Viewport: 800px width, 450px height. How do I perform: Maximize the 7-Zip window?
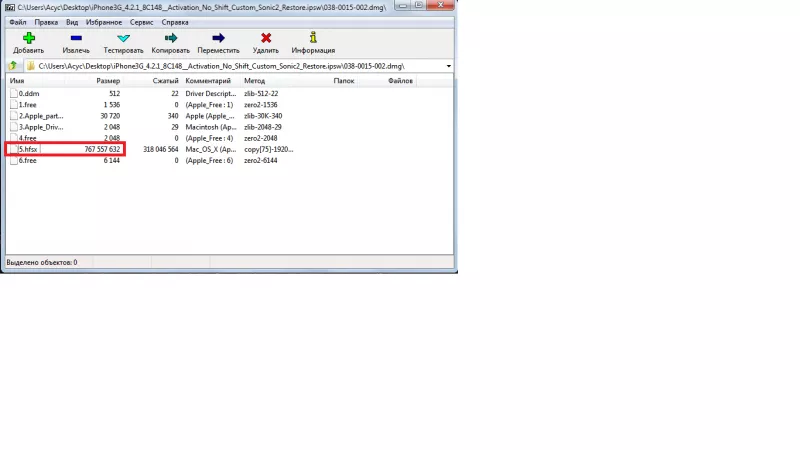tap(418, 6)
